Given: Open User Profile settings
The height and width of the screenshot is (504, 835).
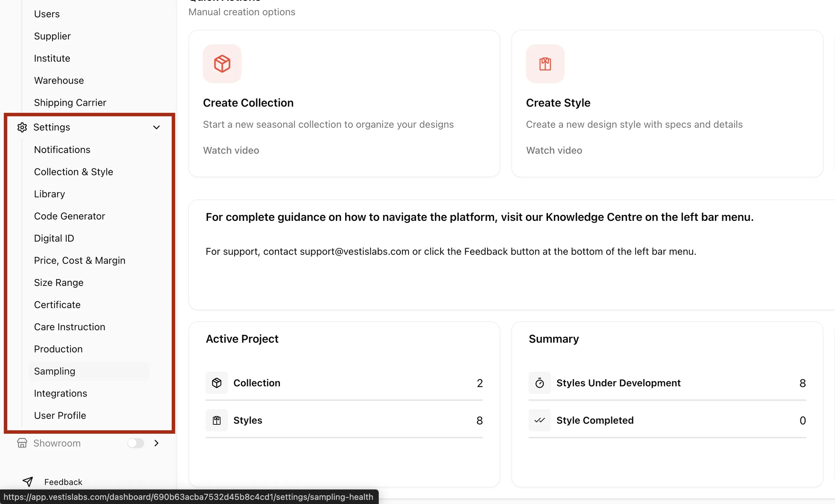Looking at the screenshot, I should pyautogui.click(x=60, y=416).
